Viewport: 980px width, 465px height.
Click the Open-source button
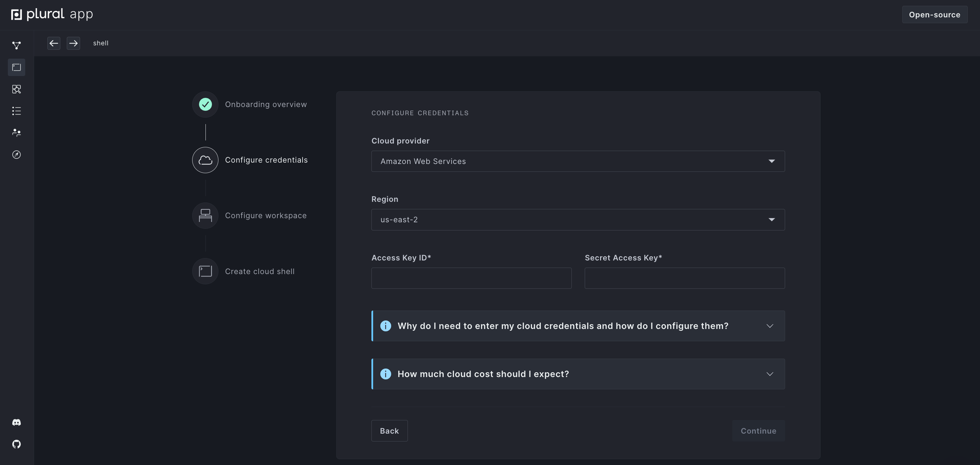(934, 14)
